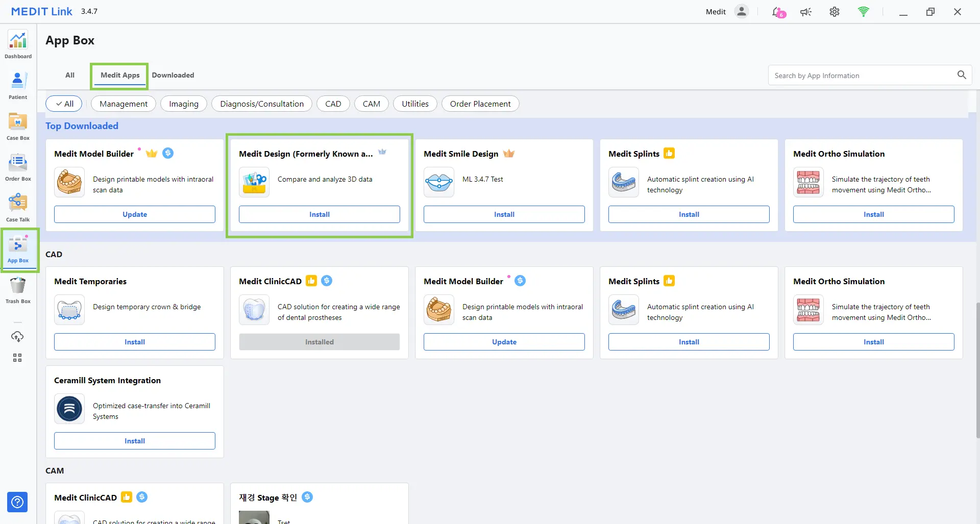Open the Dashboard sidebar icon
980x524 pixels.
(18, 45)
